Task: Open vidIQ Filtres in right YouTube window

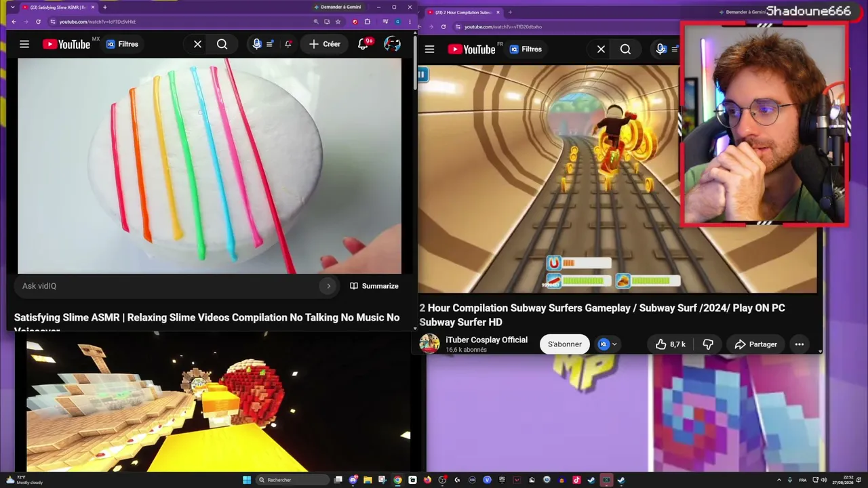Action: click(x=526, y=49)
